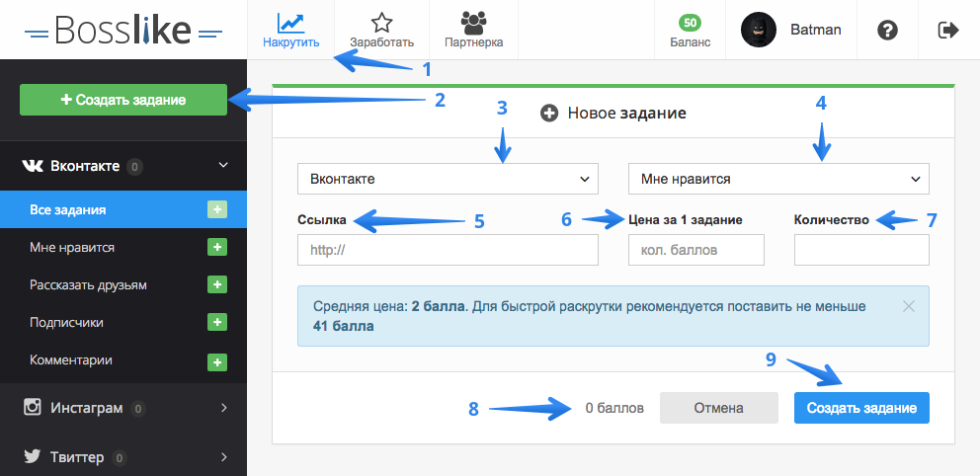
Task: Click the '0 баллов' total text
Action: click(x=614, y=409)
